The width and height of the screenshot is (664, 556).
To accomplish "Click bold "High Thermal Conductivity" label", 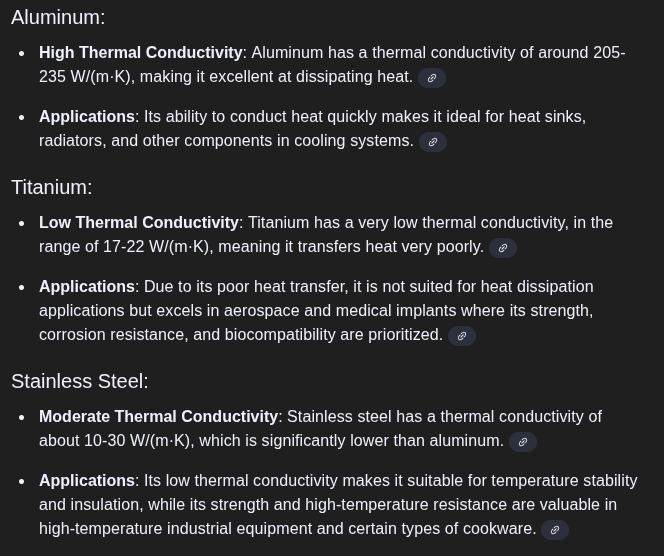I will click(141, 52).
